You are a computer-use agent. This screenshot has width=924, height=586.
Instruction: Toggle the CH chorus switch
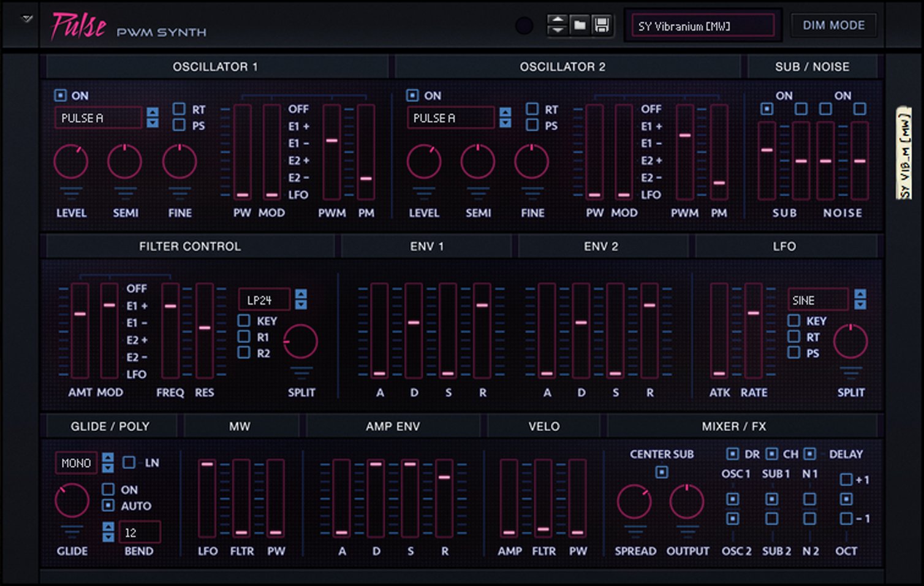[x=772, y=454]
